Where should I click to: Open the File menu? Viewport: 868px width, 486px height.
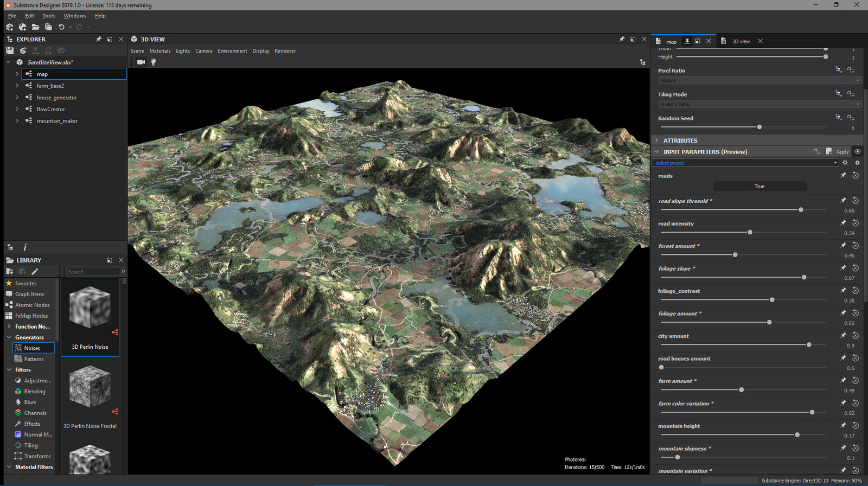tap(12, 16)
